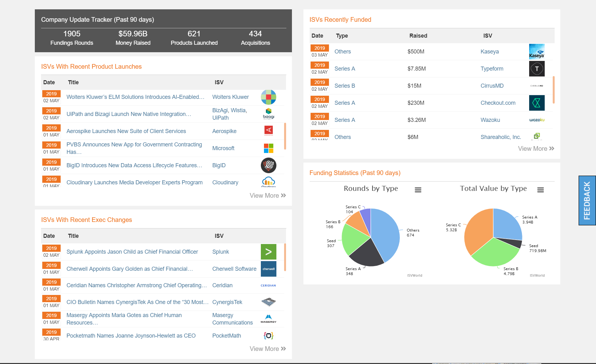Click the Microsoft logo icon
This screenshot has height=364, width=596.
coord(268,148)
